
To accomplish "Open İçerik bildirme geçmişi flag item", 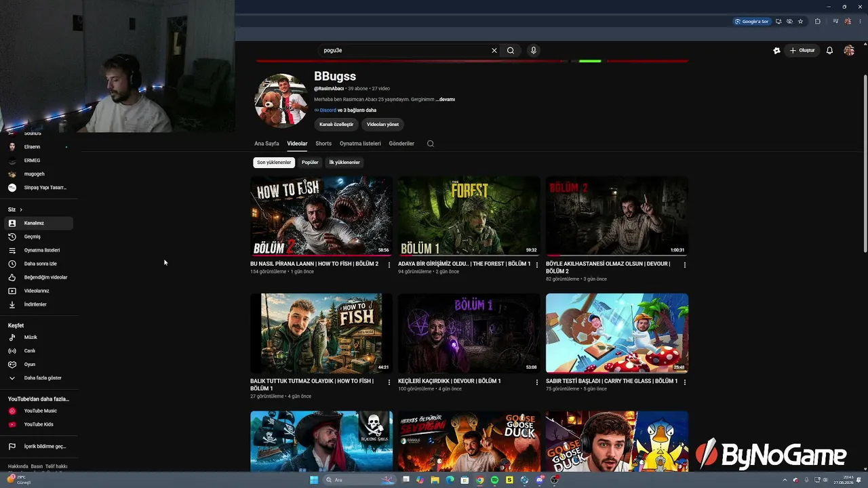I will coord(37,447).
